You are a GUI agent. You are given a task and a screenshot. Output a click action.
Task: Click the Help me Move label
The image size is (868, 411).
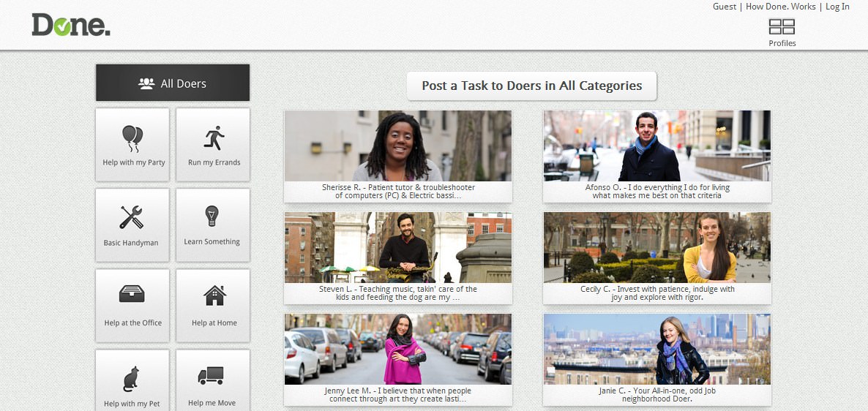212,403
